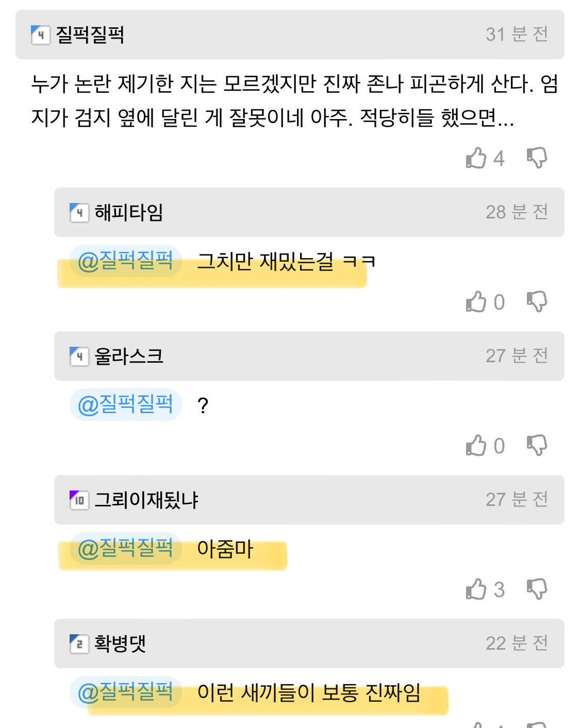The width and height of the screenshot is (580, 728).
Task: Click level 10 badge beside 그뢰이재됬냐
Action: pos(79,500)
